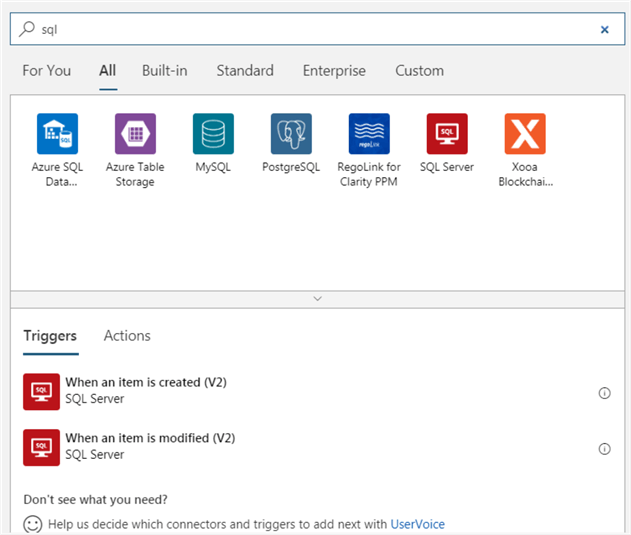Image resolution: width=631 pixels, height=535 pixels.
Task: Show the Enterprise connectors tab
Action: 334,71
